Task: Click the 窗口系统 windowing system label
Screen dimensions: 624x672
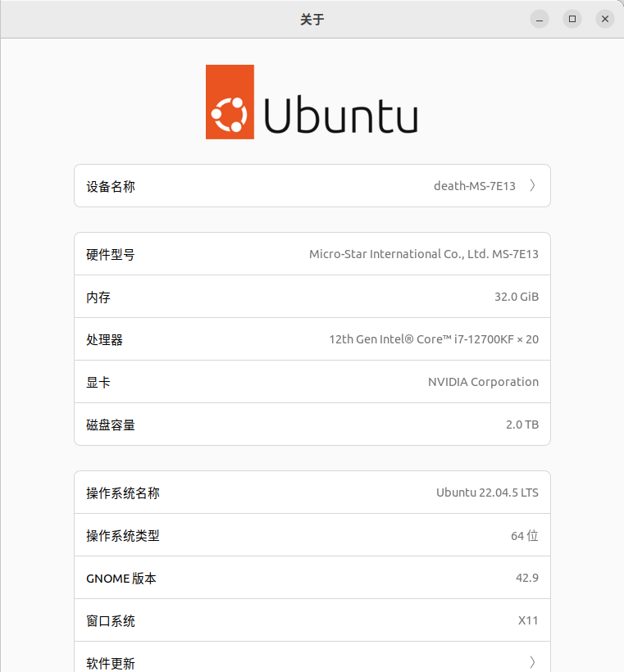Action: pos(111,620)
